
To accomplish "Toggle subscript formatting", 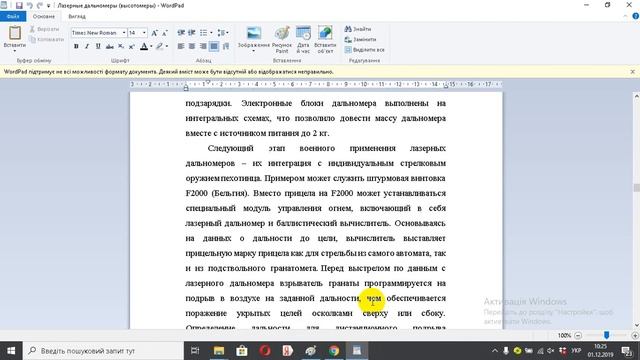I will point(121,47).
